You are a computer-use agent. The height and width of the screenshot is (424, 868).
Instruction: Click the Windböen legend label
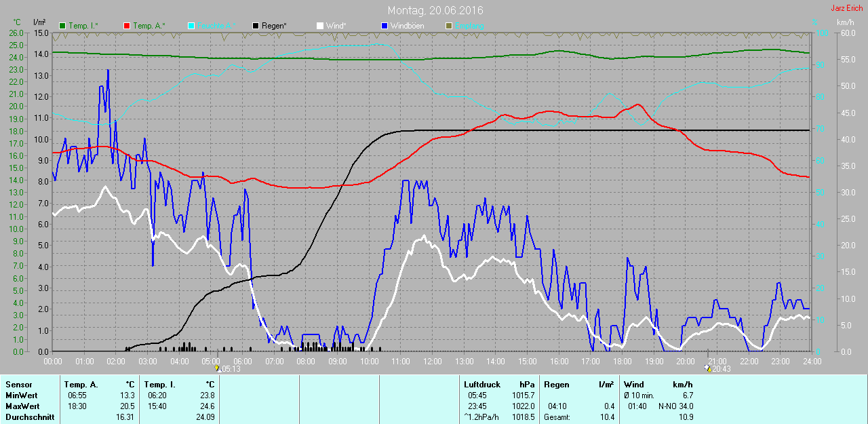point(408,26)
